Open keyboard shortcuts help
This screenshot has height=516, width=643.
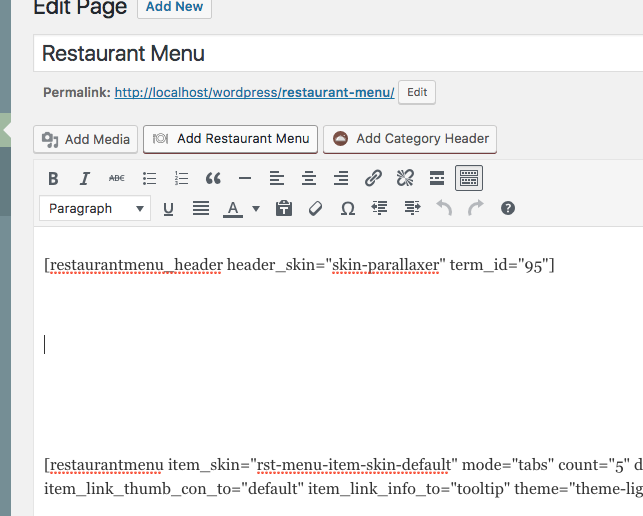(508, 209)
